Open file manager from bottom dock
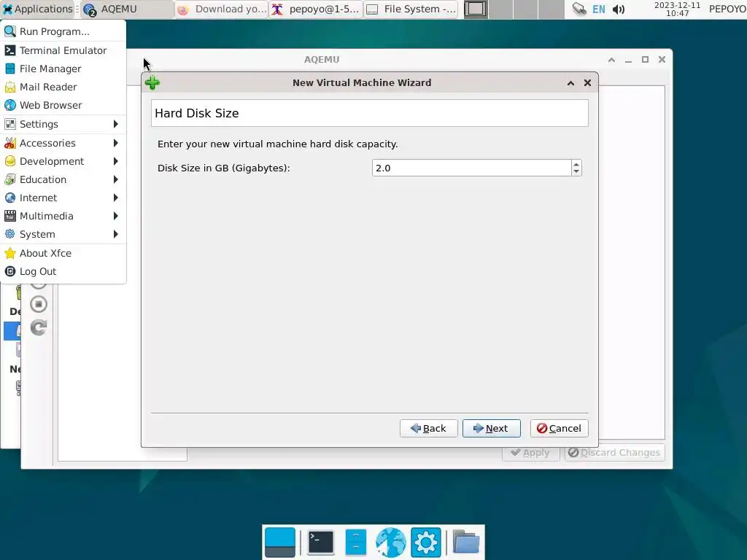 tap(355, 542)
